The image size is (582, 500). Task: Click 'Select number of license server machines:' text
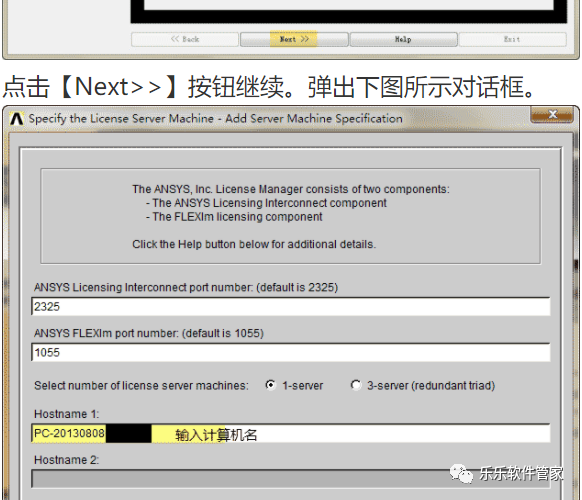pos(141,386)
